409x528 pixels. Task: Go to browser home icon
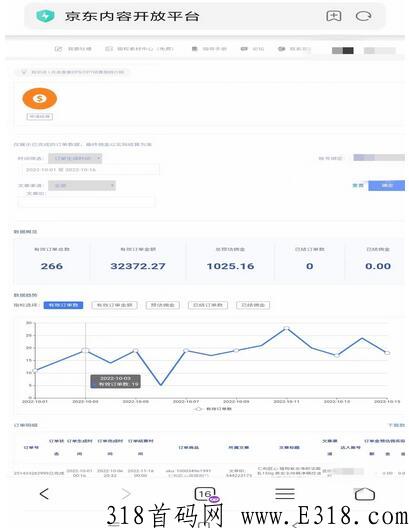point(365,494)
